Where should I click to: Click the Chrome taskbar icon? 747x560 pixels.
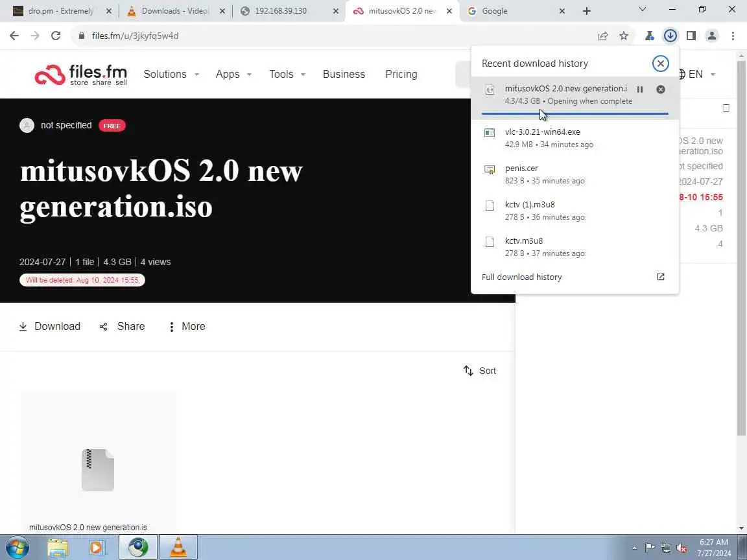click(x=137, y=548)
